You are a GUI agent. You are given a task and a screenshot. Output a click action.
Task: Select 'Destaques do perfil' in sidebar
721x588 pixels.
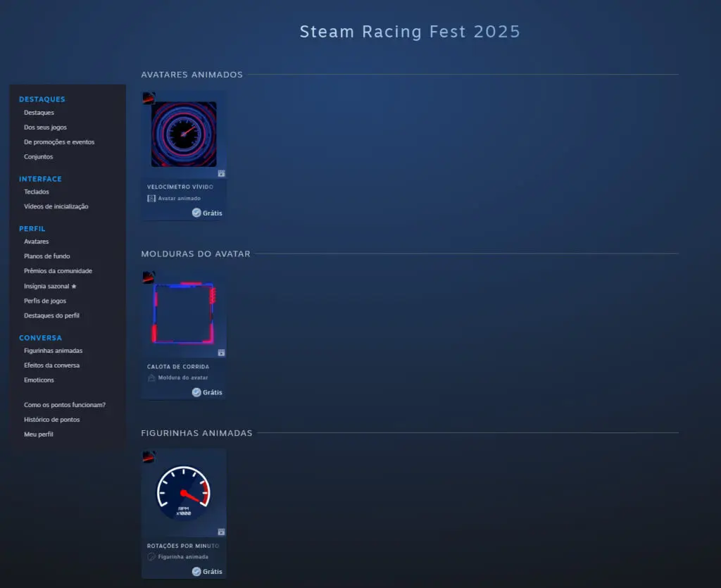pyautogui.click(x=51, y=315)
